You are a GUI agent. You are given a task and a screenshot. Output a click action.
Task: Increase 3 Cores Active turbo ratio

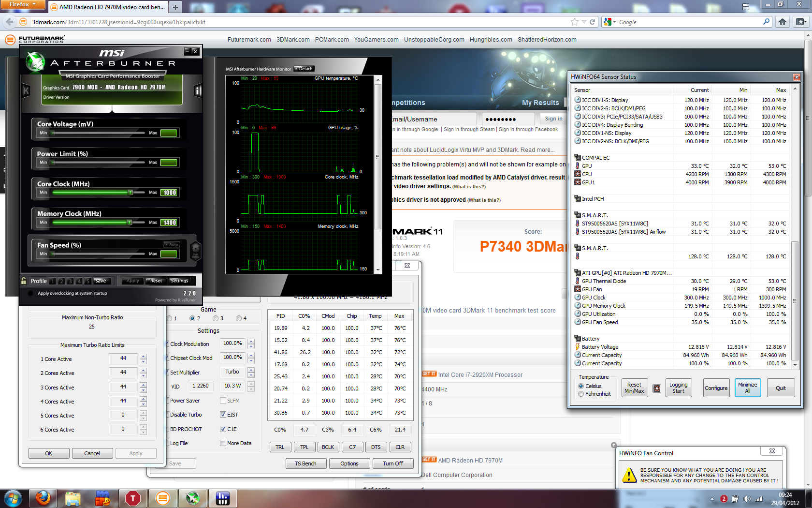pos(143,385)
